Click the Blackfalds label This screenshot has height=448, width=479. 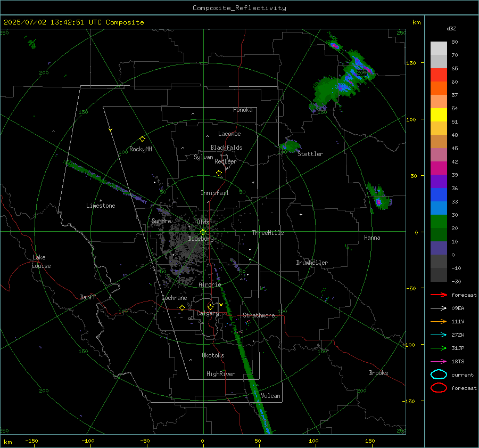point(226,148)
